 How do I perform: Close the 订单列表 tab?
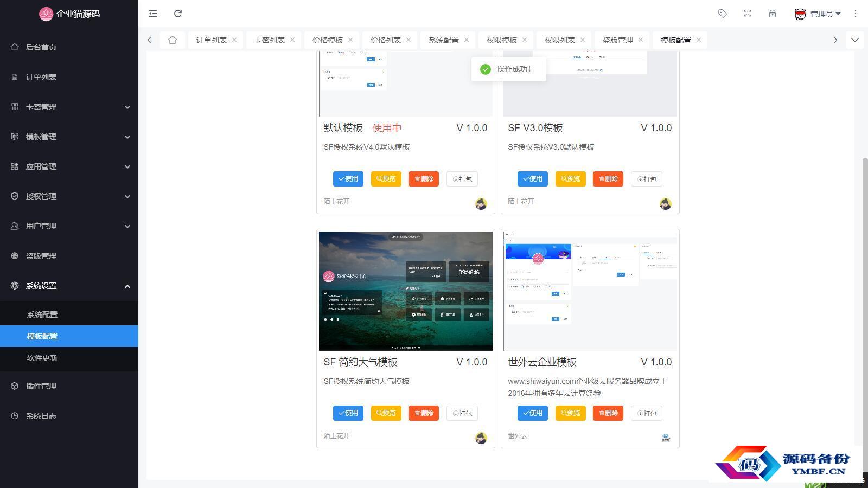pyautogui.click(x=234, y=40)
